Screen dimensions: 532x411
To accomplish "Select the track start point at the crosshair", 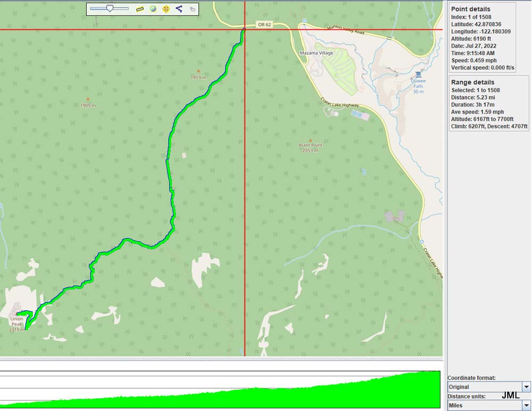I will click(x=244, y=29).
